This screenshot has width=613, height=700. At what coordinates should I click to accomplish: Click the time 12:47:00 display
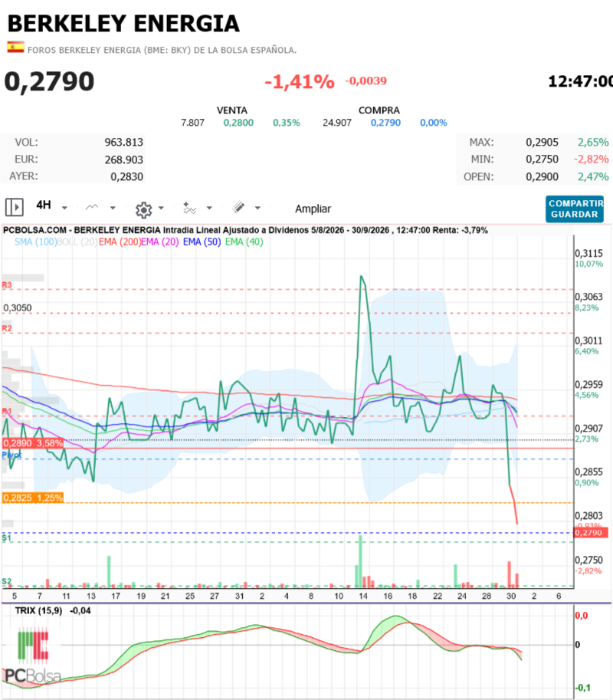tap(580, 82)
